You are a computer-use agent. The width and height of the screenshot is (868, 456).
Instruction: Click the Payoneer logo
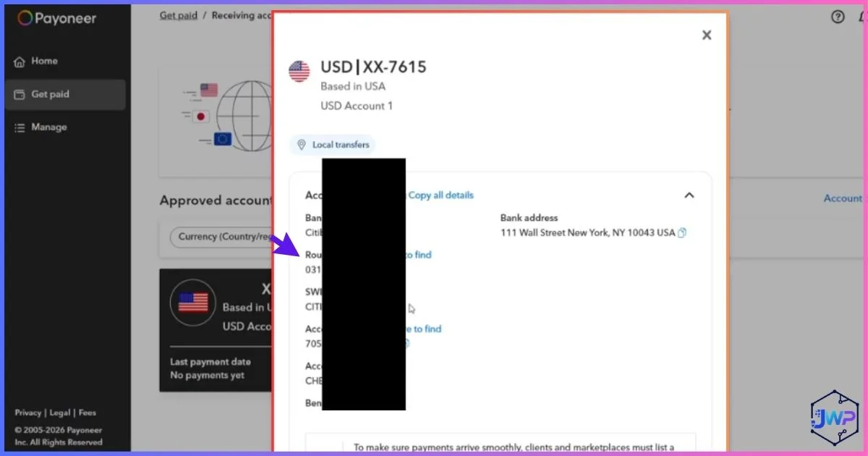pyautogui.click(x=56, y=19)
